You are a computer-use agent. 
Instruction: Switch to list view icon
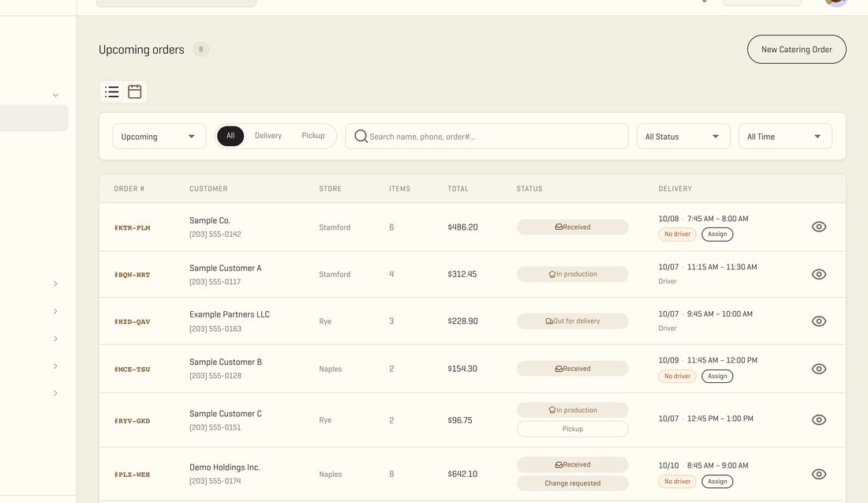112,92
